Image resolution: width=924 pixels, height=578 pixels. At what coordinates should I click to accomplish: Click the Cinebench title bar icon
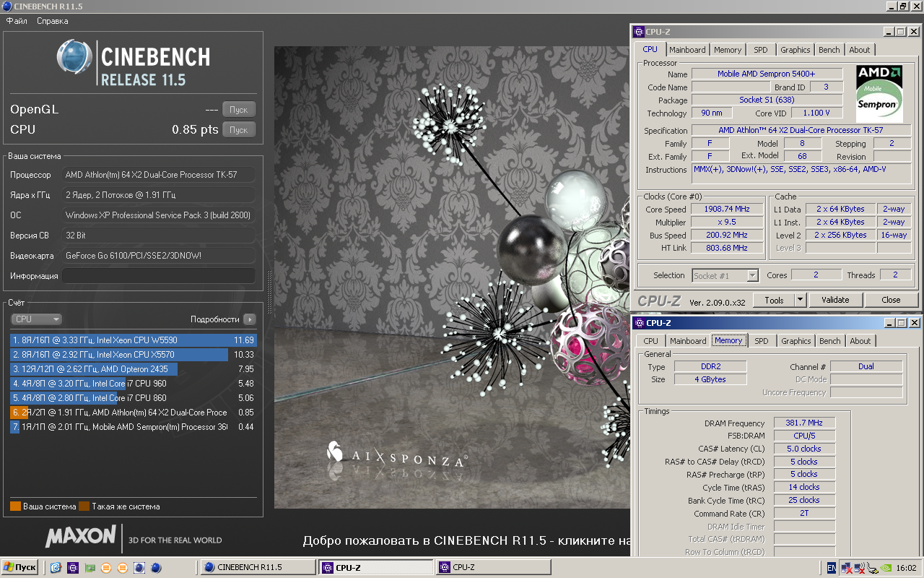click(x=6, y=7)
